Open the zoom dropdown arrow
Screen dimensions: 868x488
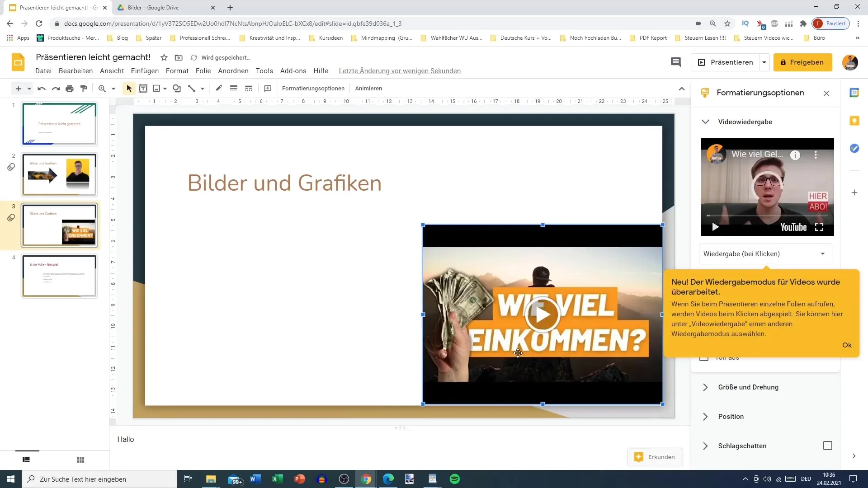point(113,89)
